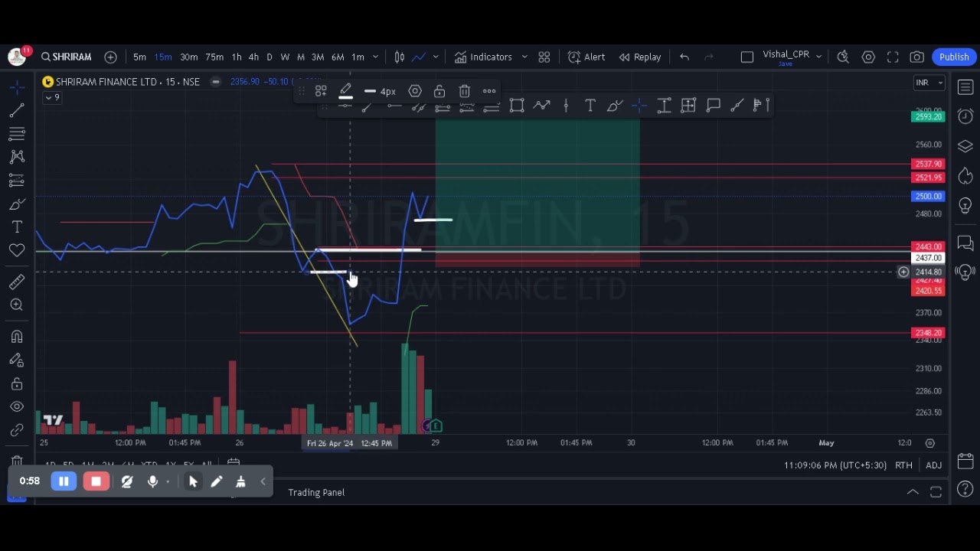Image resolution: width=980 pixels, height=551 pixels.
Task: Switch to 30m timeframe
Action: click(188, 57)
